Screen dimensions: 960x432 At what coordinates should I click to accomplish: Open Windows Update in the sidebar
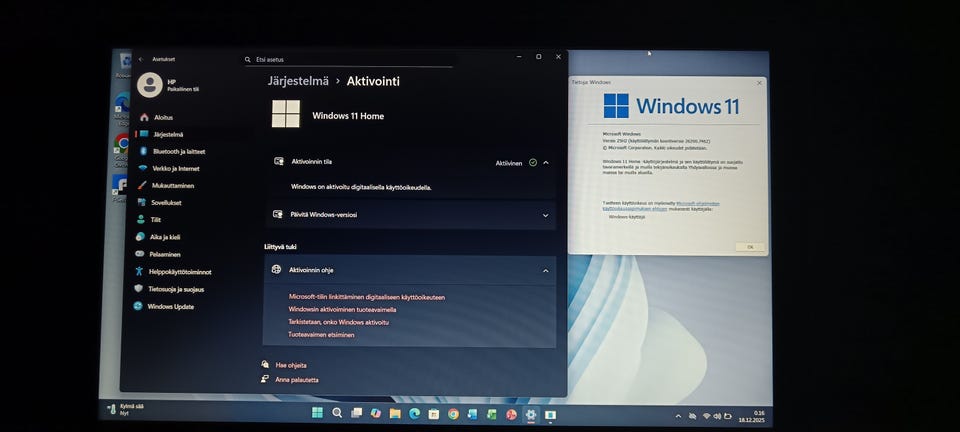pyautogui.click(x=170, y=307)
